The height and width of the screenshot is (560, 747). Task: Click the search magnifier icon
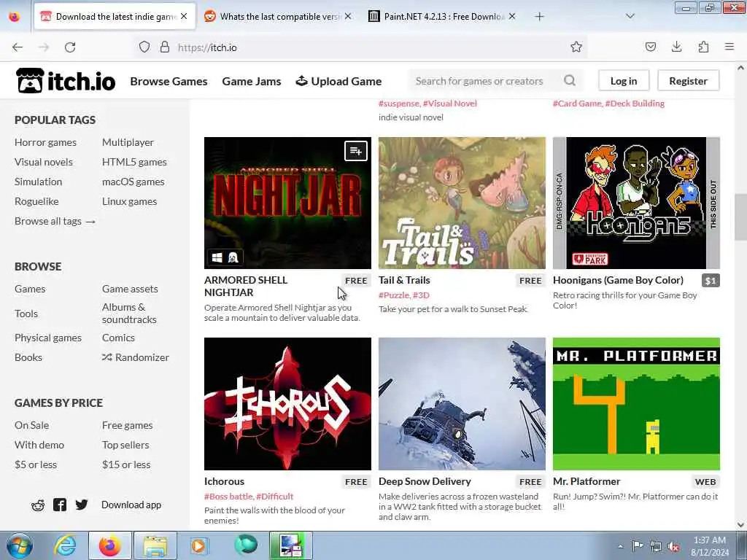click(x=570, y=80)
